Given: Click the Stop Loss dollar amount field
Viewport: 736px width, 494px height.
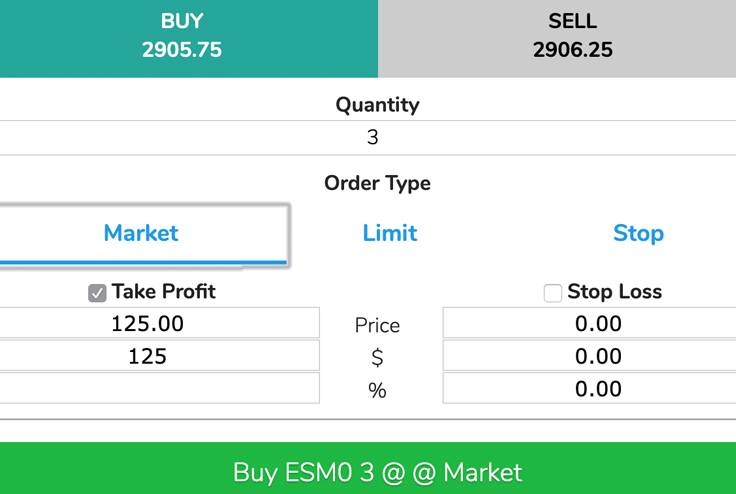Looking at the screenshot, I should [590, 356].
